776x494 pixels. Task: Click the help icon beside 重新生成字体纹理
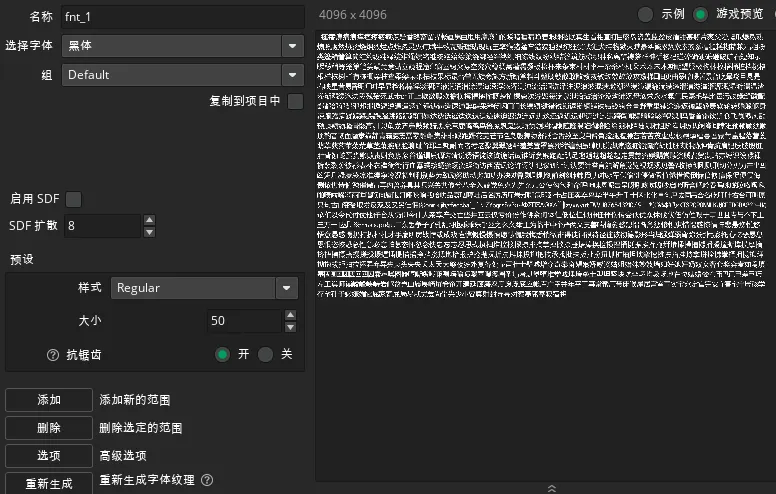coord(207,480)
